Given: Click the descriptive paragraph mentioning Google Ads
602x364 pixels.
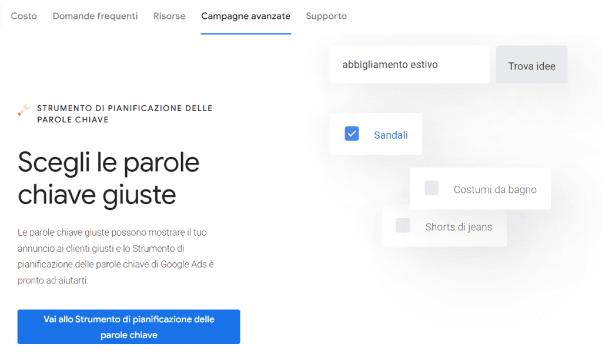Looking at the screenshot, I should [116, 256].
